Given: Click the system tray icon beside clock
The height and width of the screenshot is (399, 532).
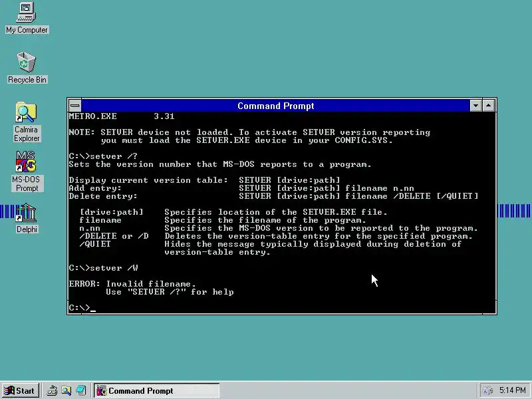Looking at the screenshot, I should pyautogui.click(x=488, y=391).
